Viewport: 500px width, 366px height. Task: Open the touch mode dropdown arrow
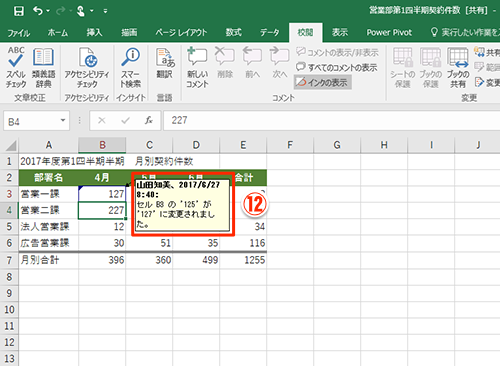[91, 11]
